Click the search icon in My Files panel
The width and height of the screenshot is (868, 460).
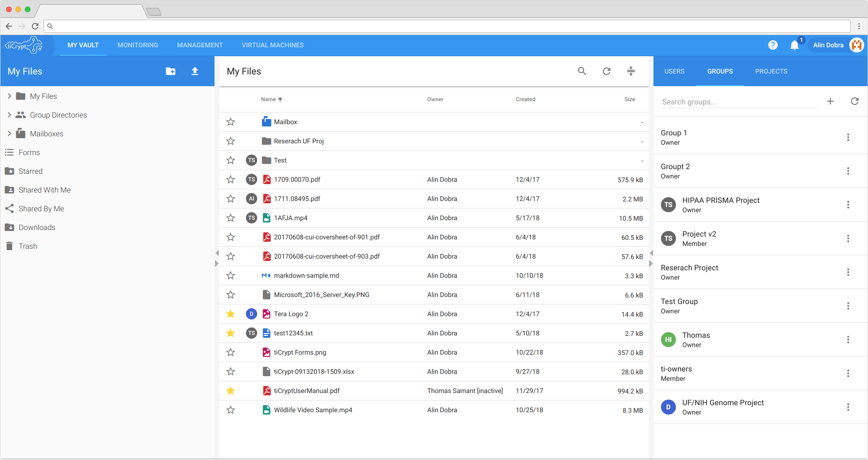[582, 71]
